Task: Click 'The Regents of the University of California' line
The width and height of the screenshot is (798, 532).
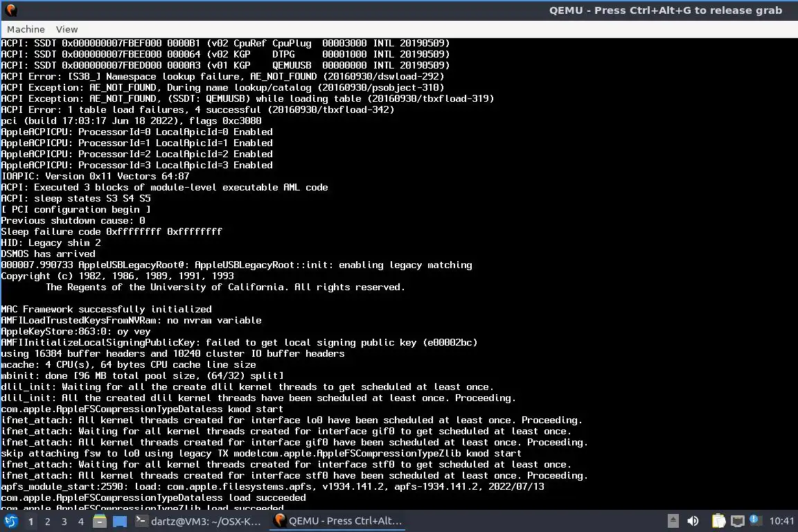Action: 225,287
